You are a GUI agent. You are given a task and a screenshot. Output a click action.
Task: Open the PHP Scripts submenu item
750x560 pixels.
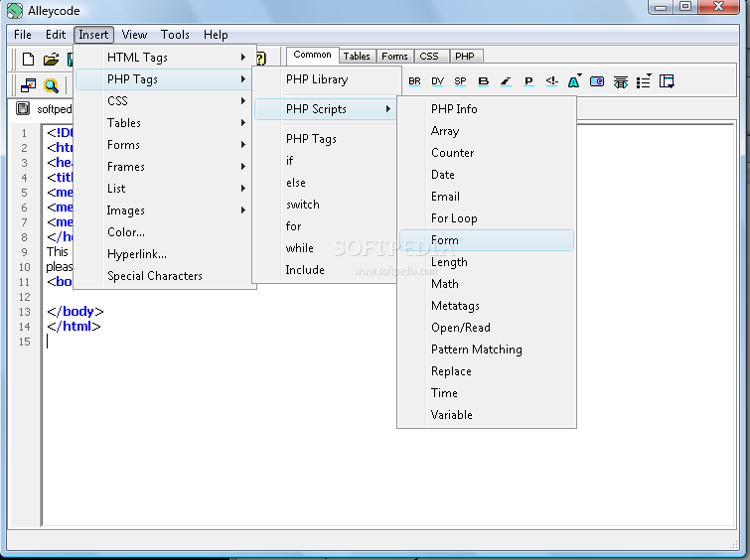coord(325,109)
